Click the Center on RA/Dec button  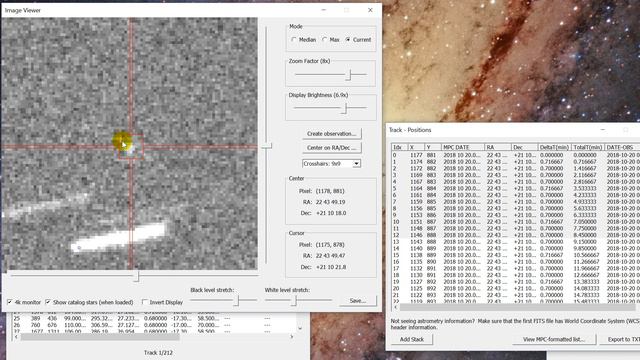331,148
